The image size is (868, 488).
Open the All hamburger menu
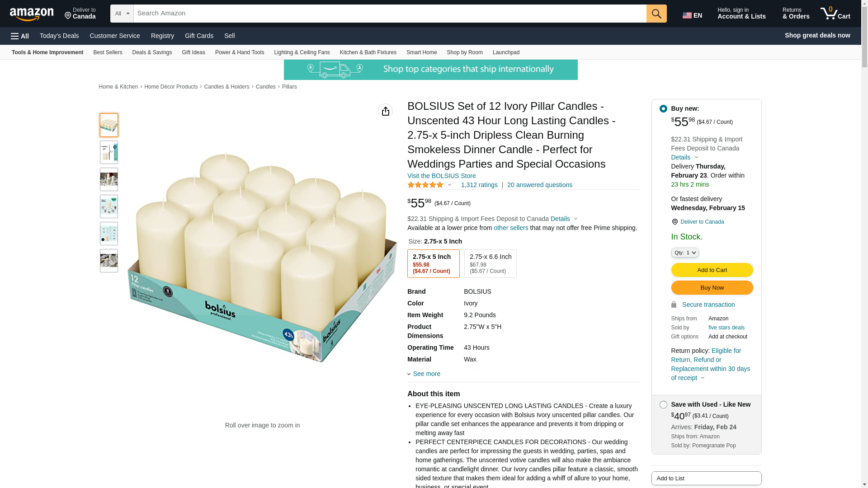[x=20, y=36]
